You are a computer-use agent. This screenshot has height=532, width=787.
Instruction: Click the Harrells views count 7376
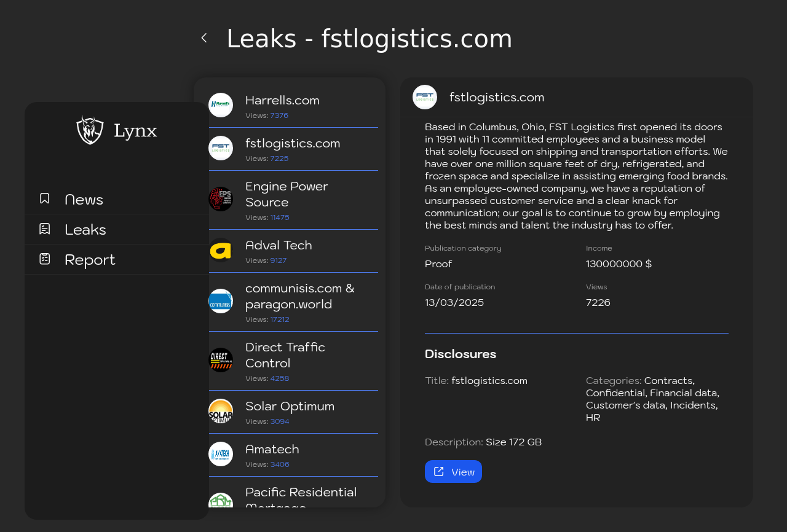coord(279,115)
